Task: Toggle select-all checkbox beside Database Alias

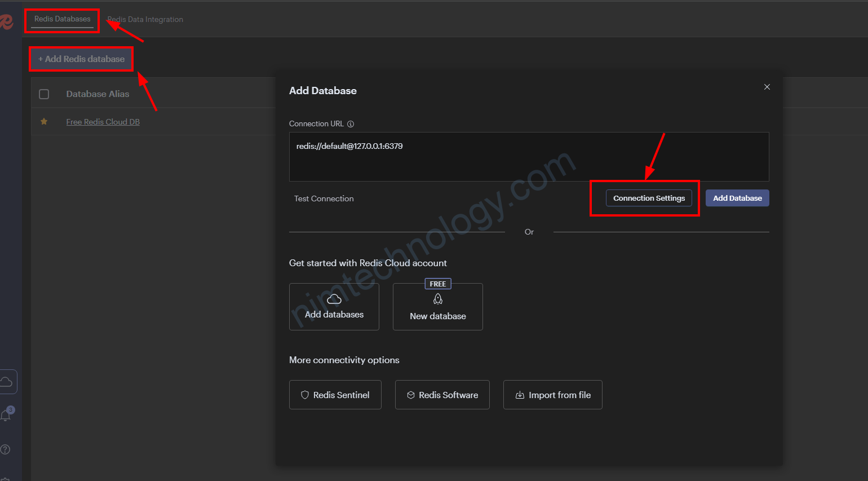Action: pos(44,94)
